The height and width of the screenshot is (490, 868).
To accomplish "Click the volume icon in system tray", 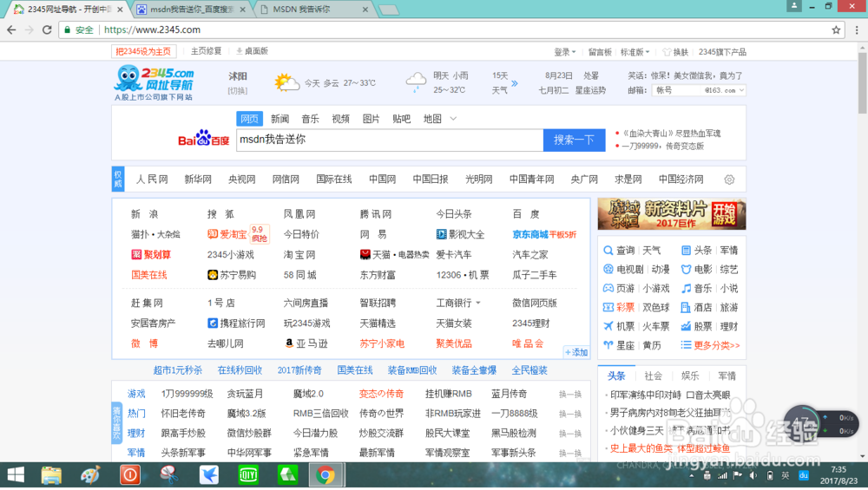I will (x=753, y=475).
